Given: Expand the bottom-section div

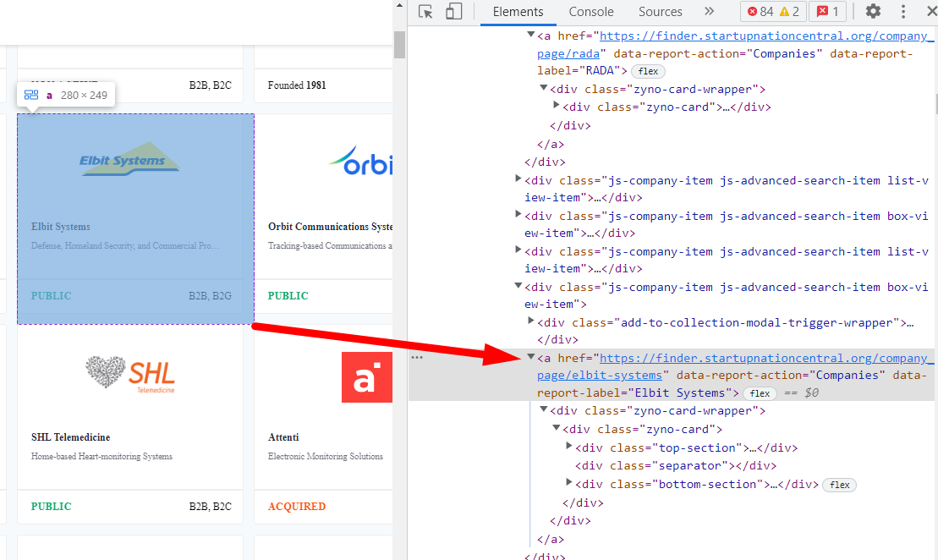Looking at the screenshot, I should click(569, 483).
